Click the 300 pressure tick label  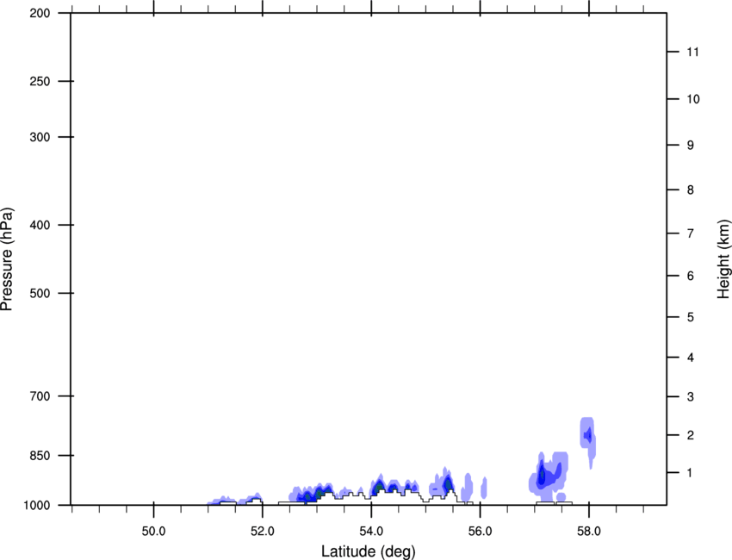point(40,137)
